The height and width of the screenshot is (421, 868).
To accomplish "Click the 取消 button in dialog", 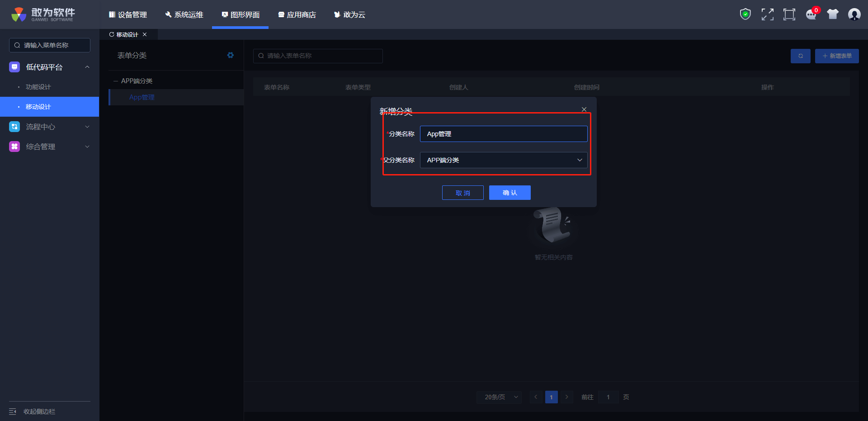I will coord(463,193).
